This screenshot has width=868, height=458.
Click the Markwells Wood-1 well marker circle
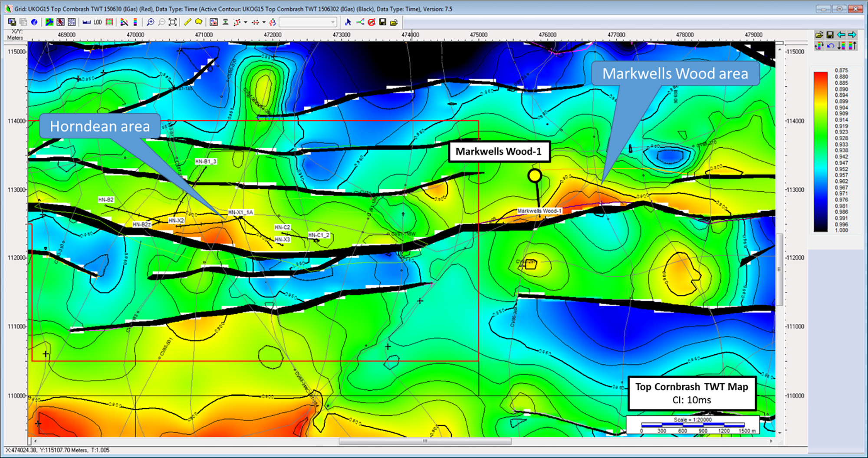point(535,175)
